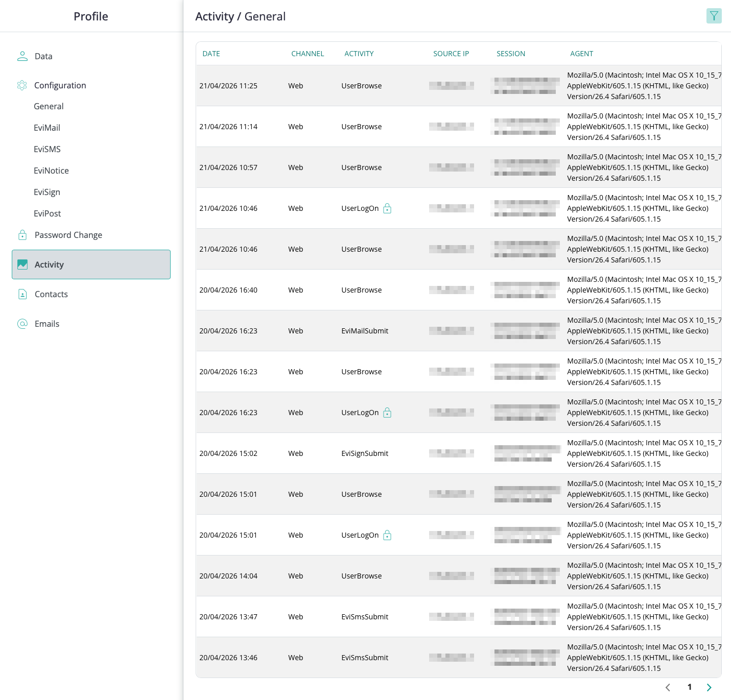
Task: Sort by the DATE column header
Action: pyautogui.click(x=211, y=54)
